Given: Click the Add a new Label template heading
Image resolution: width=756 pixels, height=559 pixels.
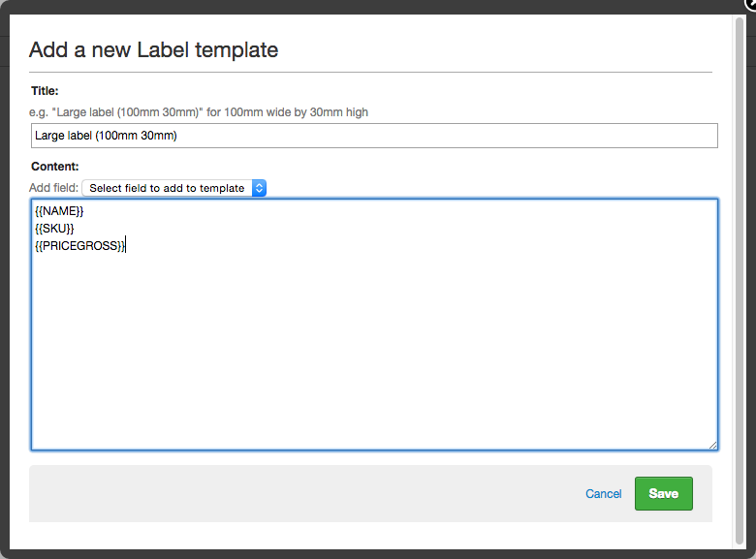Looking at the screenshot, I should pos(153,49).
